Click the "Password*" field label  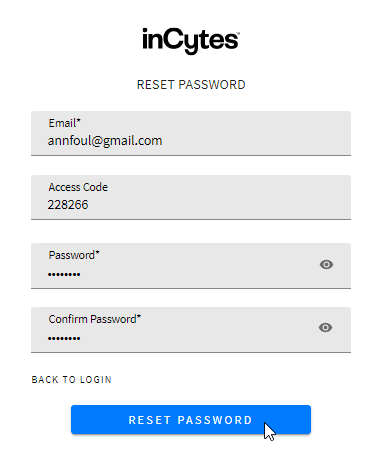click(x=74, y=255)
